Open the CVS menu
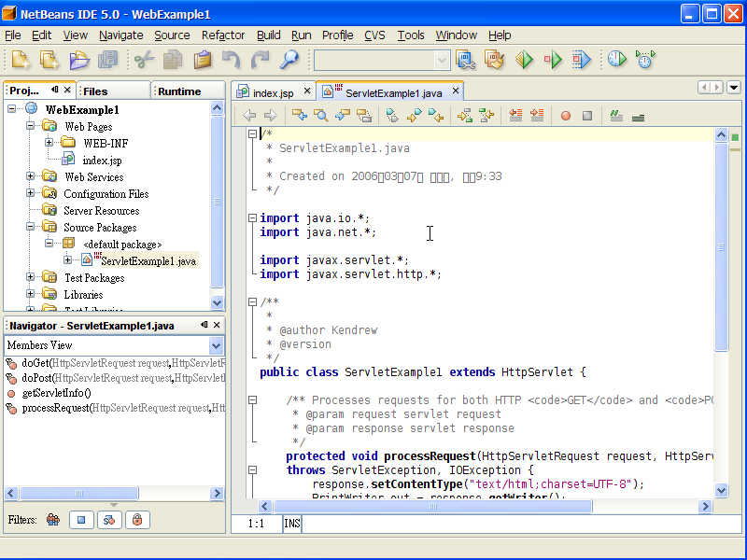This screenshot has width=747, height=560. [x=374, y=35]
